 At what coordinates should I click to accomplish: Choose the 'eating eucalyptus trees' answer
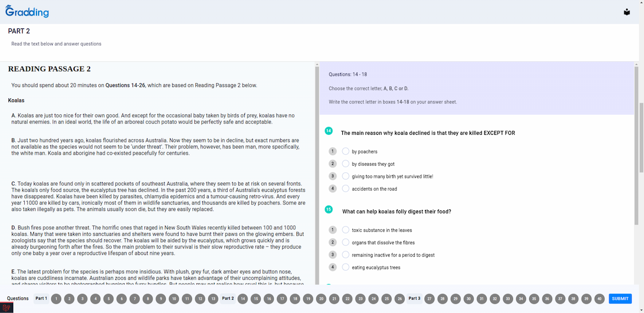(x=346, y=267)
